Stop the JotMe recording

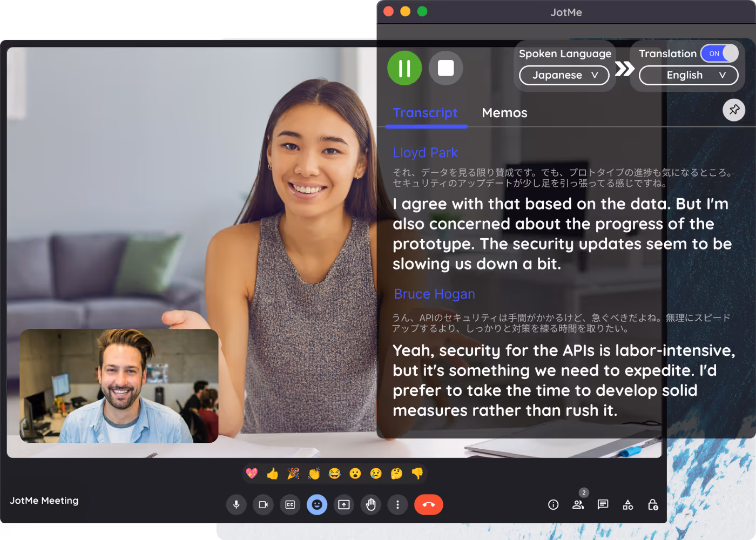pos(446,68)
